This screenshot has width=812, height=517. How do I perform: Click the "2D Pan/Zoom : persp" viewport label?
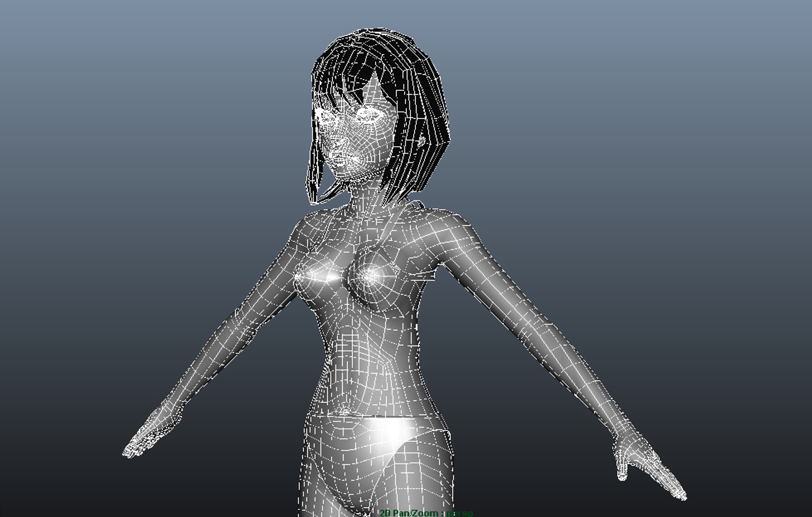426,513
